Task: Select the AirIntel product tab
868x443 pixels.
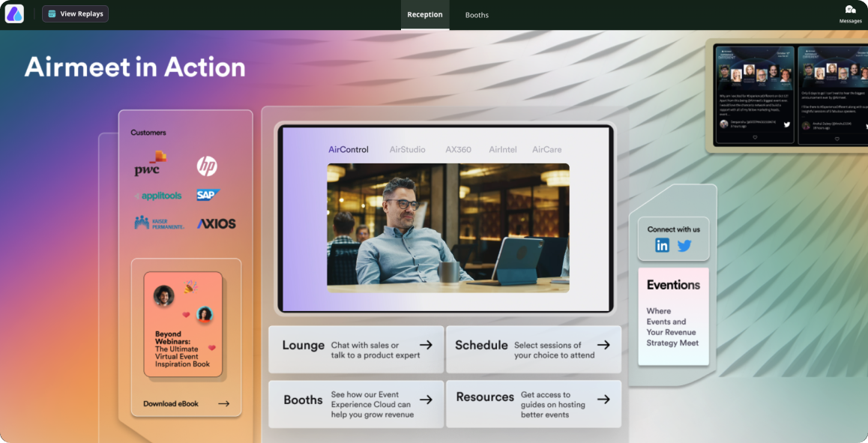Action: (503, 149)
